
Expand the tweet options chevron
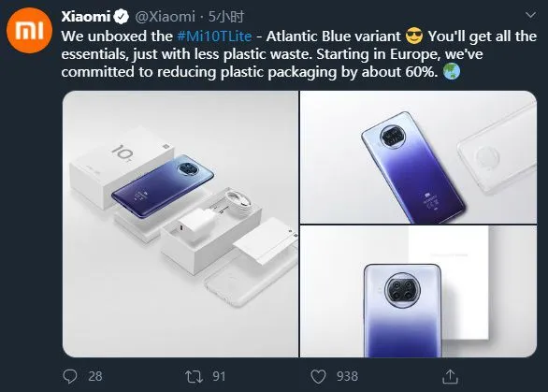tap(531, 15)
